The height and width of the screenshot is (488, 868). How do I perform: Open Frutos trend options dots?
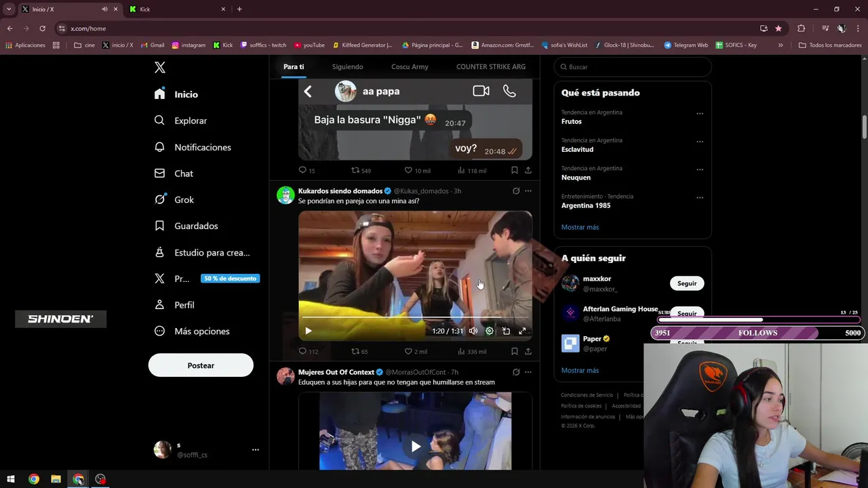coord(700,114)
